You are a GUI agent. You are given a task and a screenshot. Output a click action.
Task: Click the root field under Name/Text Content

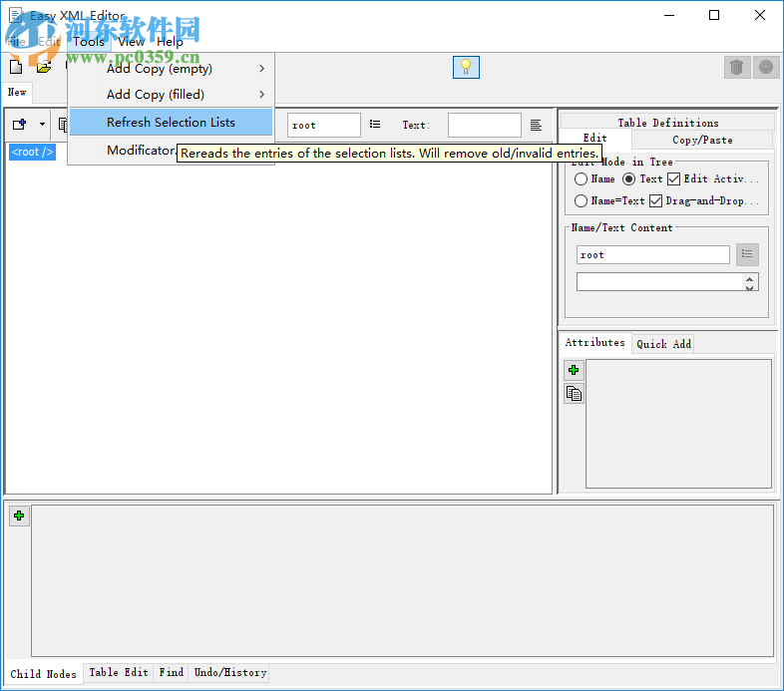(x=652, y=254)
